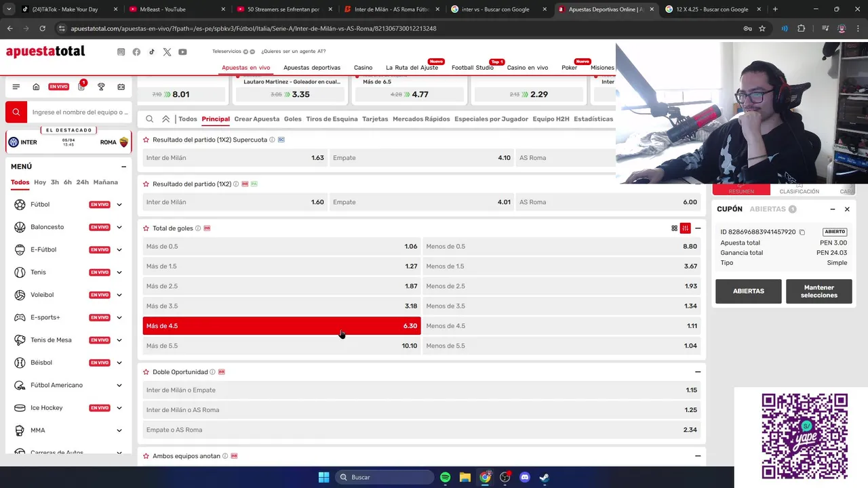Collapse the Doble Oportunidad section
This screenshot has width=868, height=488.
(x=698, y=372)
